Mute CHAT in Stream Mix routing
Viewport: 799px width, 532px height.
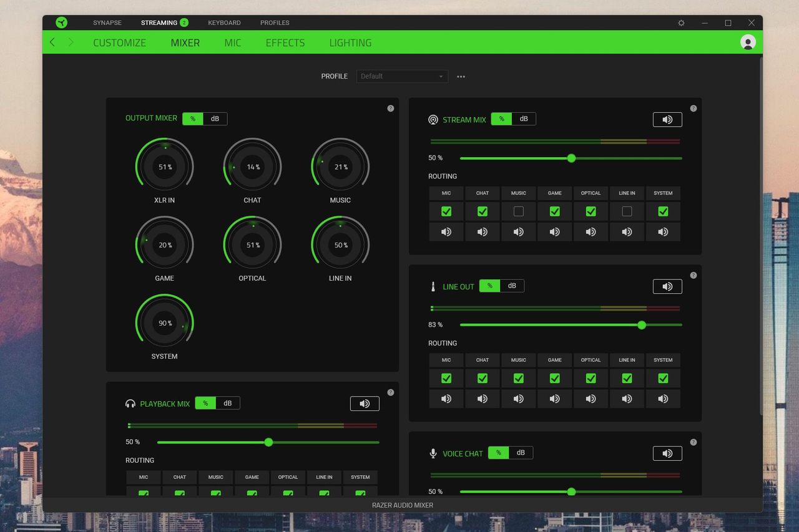[483, 232]
